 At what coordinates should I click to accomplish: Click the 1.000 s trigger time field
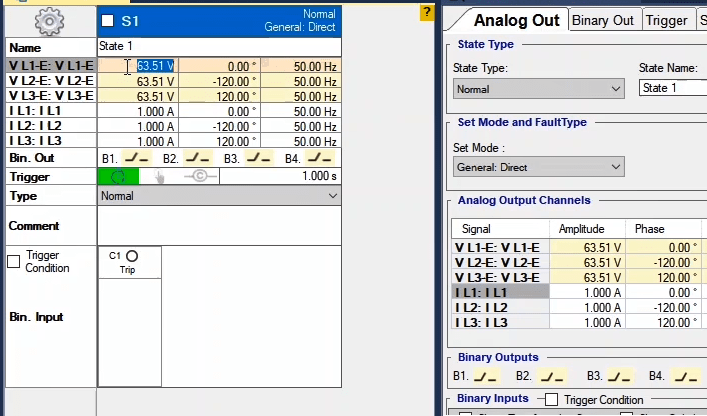pyautogui.click(x=280, y=176)
